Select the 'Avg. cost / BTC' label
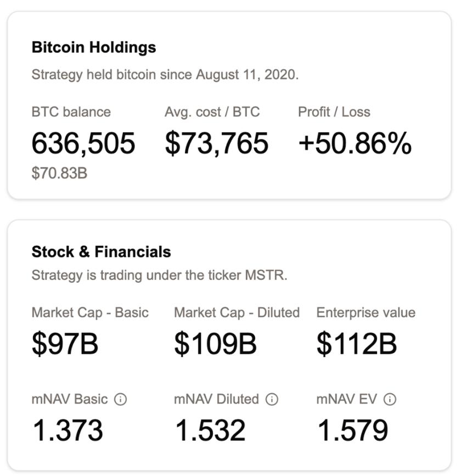The width and height of the screenshot is (472, 476). [x=212, y=112]
